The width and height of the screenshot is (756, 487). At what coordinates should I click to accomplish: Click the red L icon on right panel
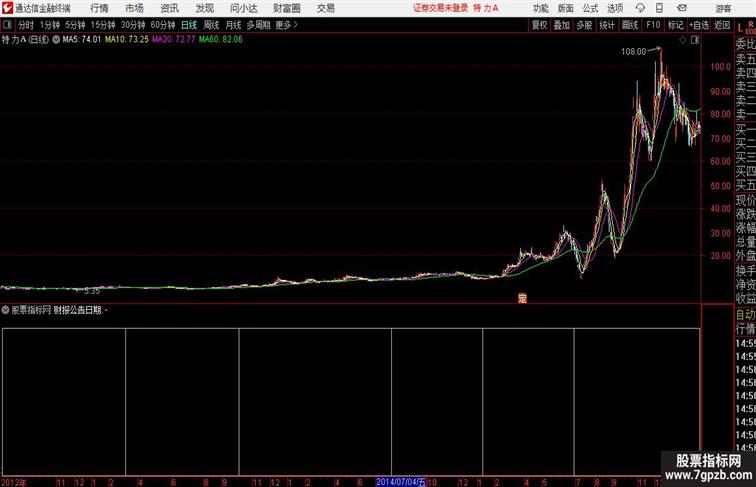740,28
